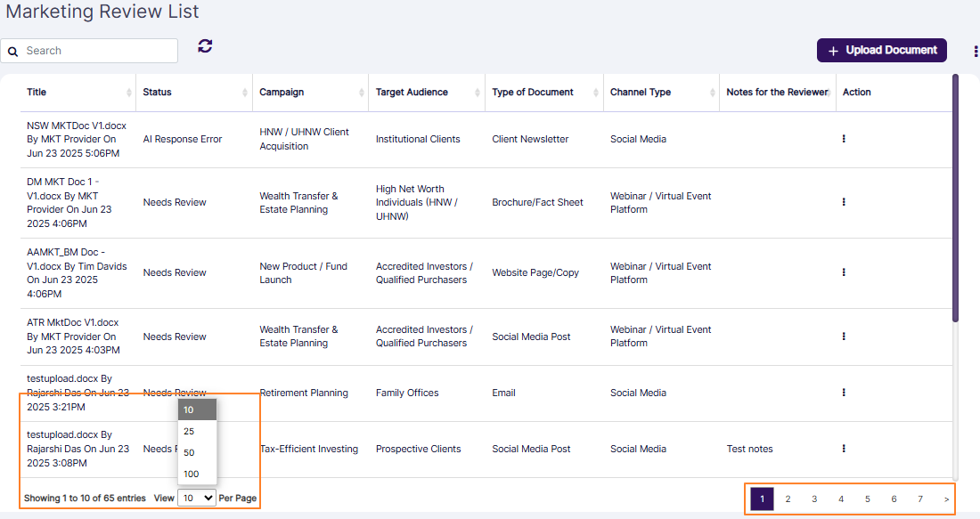The width and height of the screenshot is (980, 519).
Task: Click the Upload Document button
Action: pyautogui.click(x=881, y=51)
